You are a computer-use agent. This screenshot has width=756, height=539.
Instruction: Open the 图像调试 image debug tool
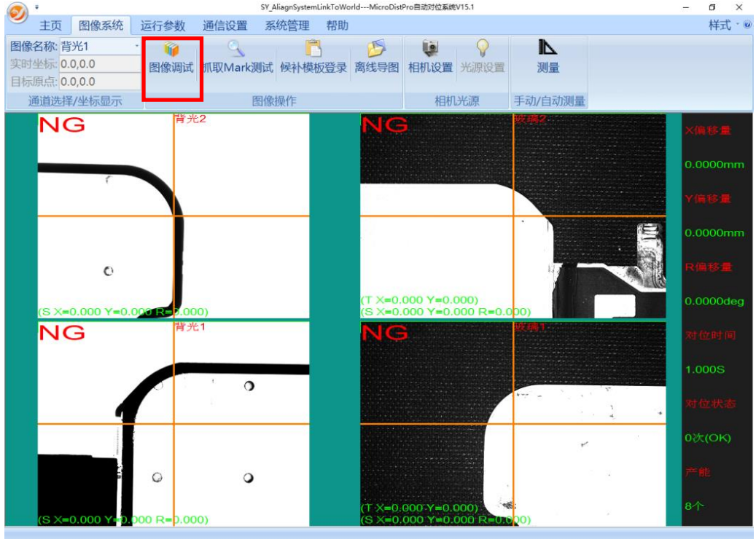(171, 58)
